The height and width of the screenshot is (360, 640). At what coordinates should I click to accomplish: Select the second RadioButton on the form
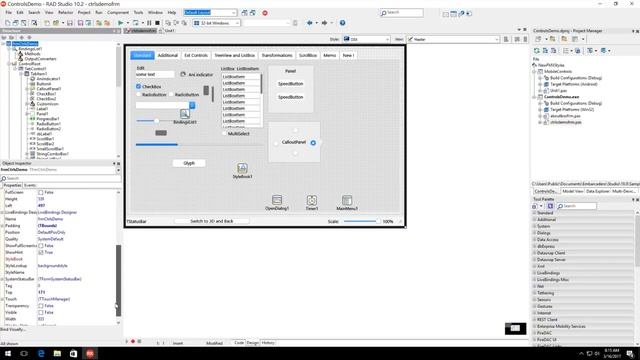tap(171, 95)
